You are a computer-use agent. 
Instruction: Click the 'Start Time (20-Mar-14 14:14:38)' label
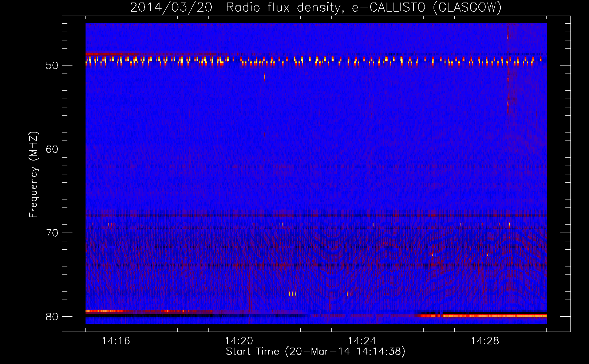click(316, 352)
